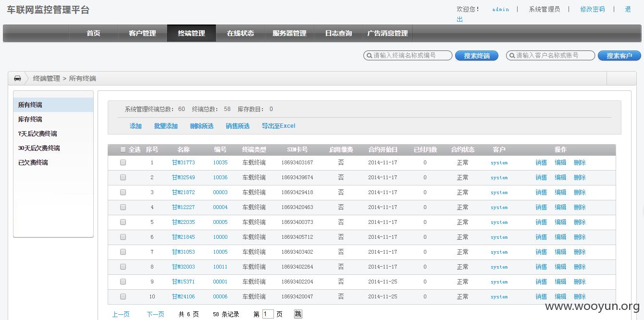Click the 销售所选 link
This screenshot has width=644, height=320.
[x=238, y=126]
